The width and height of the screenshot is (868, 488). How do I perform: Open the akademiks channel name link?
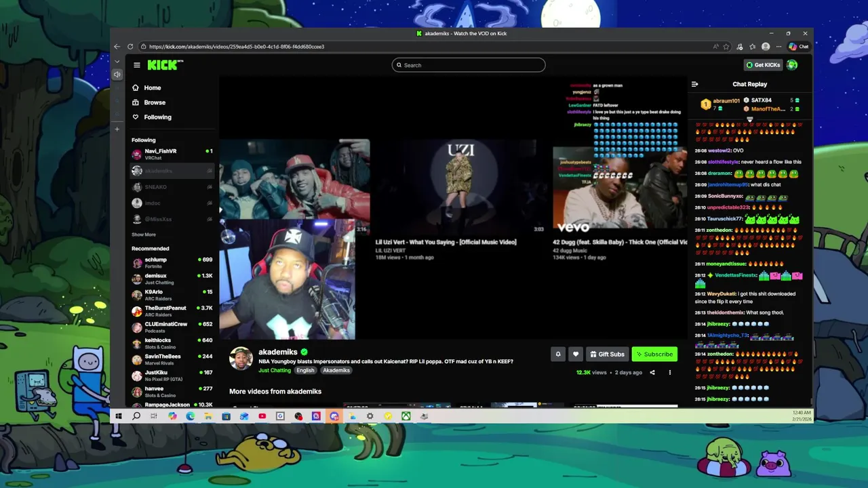[x=278, y=352]
